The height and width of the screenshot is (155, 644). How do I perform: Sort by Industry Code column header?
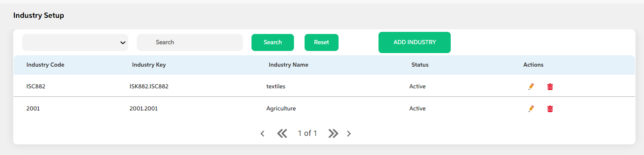click(45, 65)
